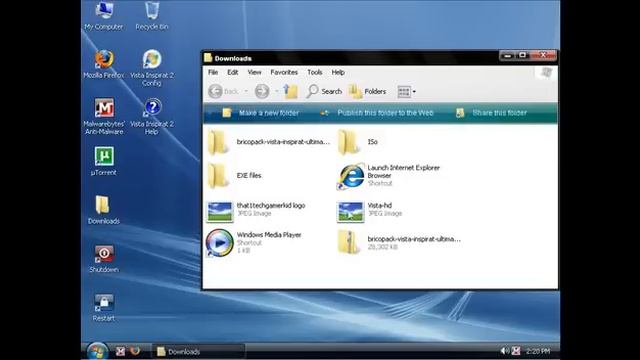
Task: Close the Downloads window
Action: (543, 56)
